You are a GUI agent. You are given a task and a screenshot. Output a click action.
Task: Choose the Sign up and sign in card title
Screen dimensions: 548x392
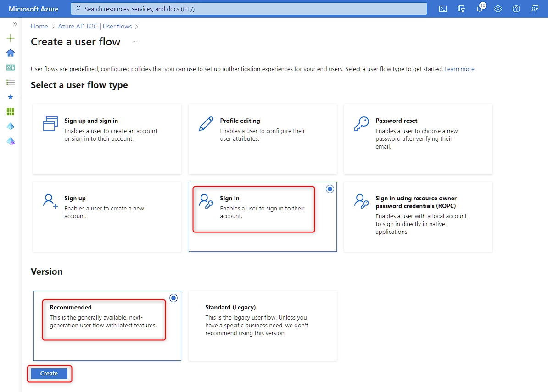[x=91, y=121]
